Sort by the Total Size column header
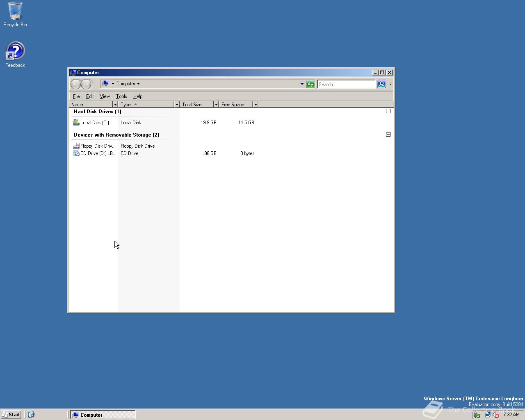 pos(197,104)
